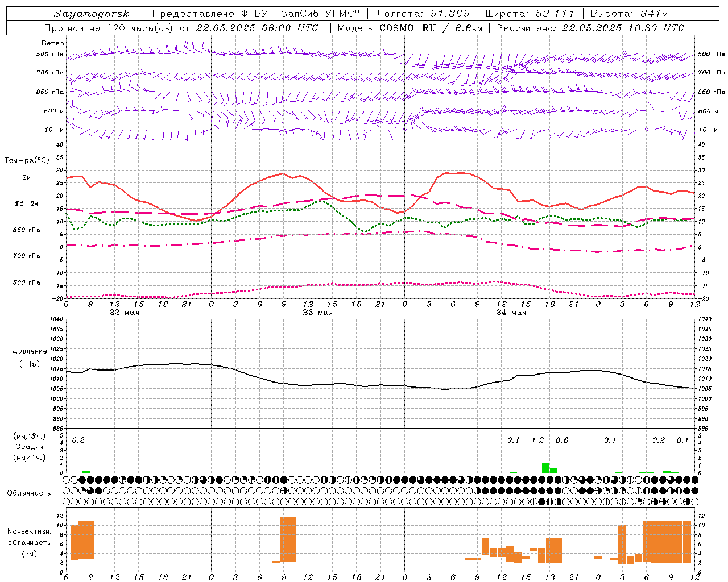Click the Осадки precipitation label
The height and width of the screenshot is (582, 728).
30,447
